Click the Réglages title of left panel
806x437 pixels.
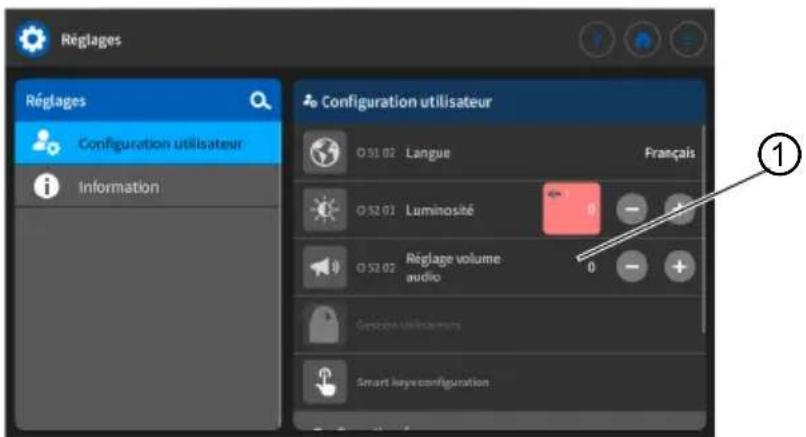coord(56,101)
